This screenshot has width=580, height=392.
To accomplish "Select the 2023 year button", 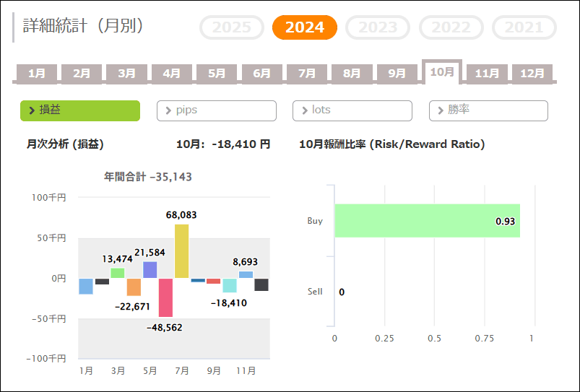I will coord(378,27).
